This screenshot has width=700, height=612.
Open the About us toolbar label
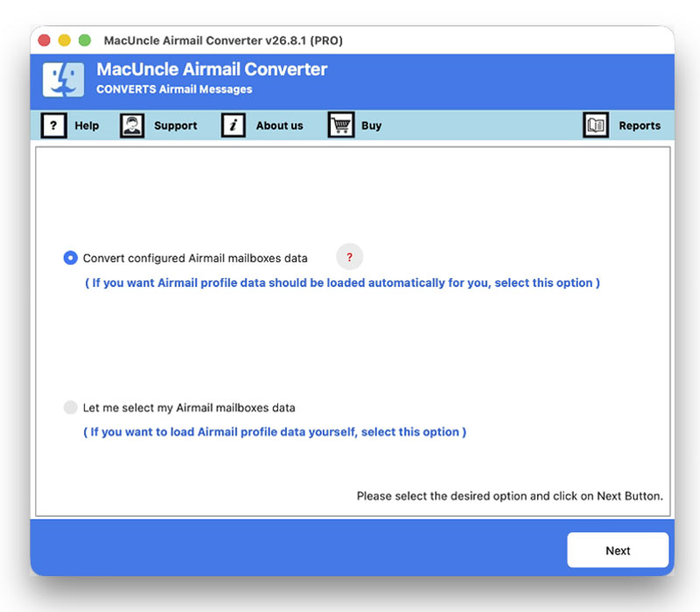(279, 126)
